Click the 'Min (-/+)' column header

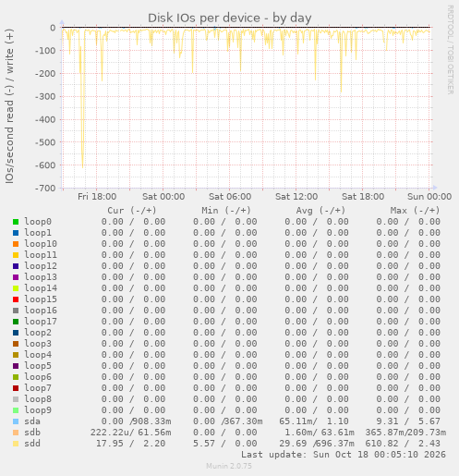click(x=226, y=211)
